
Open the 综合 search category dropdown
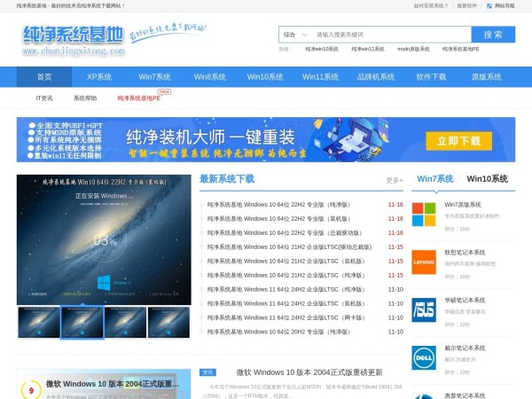293,35
